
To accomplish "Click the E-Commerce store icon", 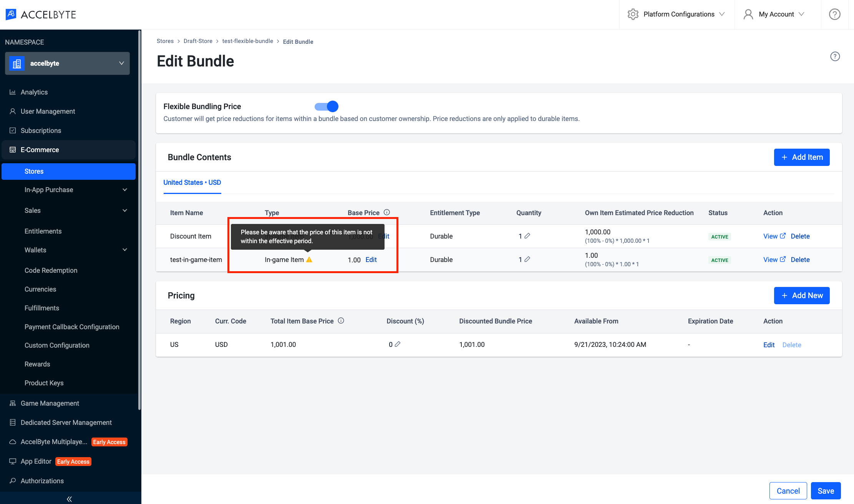I will pos(13,149).
